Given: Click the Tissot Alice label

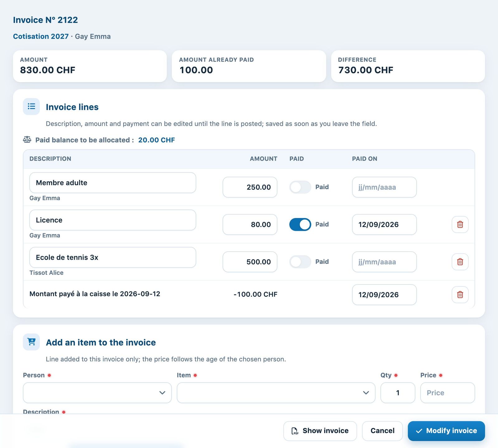Looking at the screenshot, I should [x=46, y=273].
